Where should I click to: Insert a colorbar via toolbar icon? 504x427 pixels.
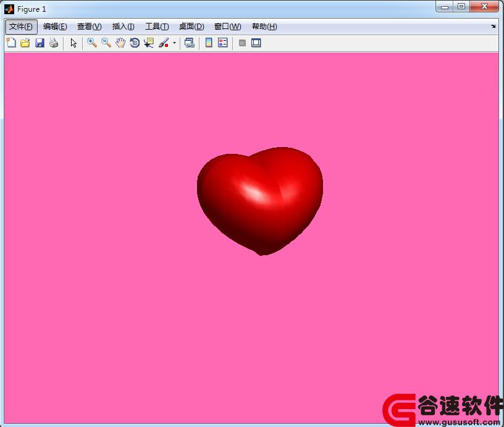point(209,43)
